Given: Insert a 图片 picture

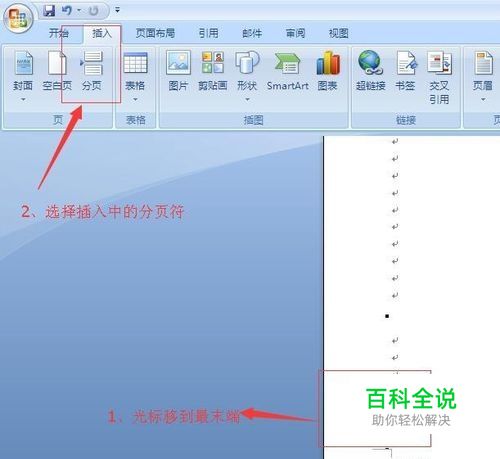Looking at the screenshot, I should pyautogui.click(x=178, y=71).
